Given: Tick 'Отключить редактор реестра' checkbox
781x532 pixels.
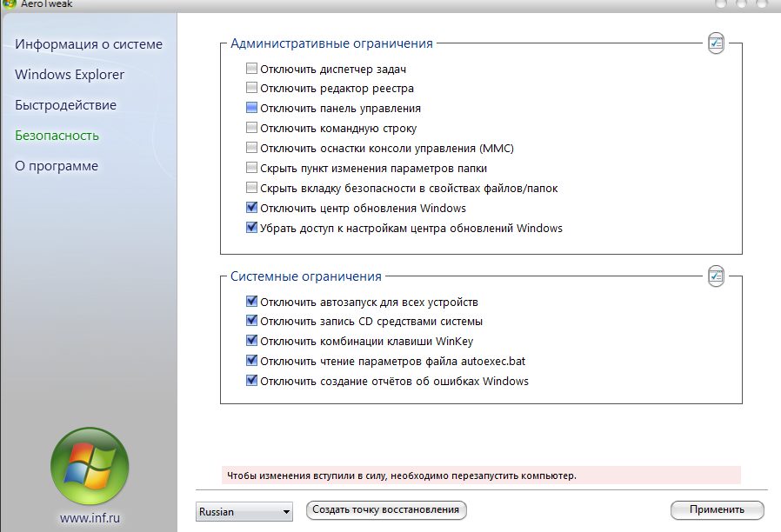Looking at the screenshot, I should click(251, 88).
